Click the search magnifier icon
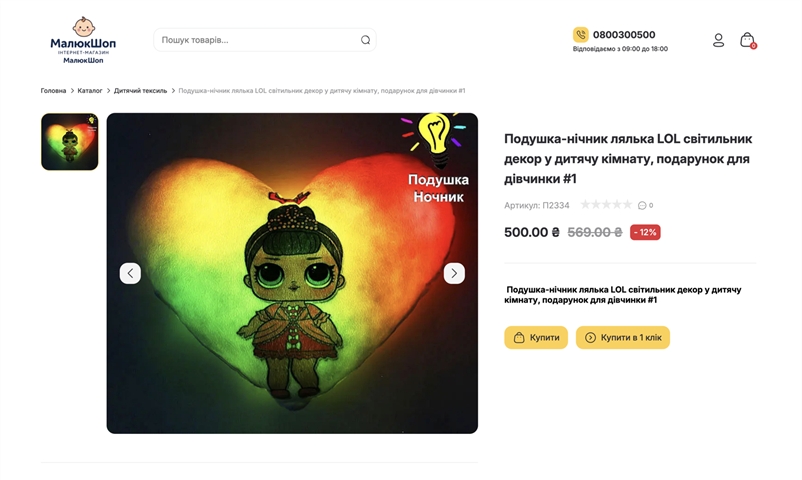Screen dimensions: 802x480 tap(365, 40)
